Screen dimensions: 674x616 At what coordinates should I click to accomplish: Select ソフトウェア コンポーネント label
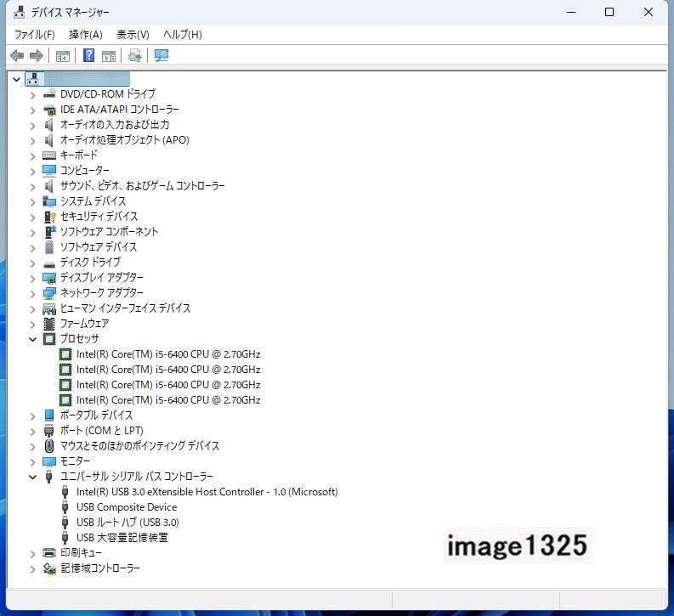coord(109,232)
